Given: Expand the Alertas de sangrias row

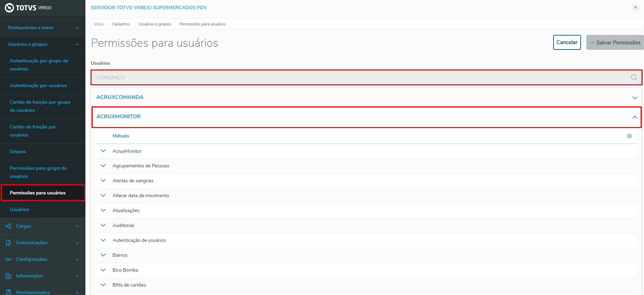Looking at the screenshot, I should tap(103, 181).
